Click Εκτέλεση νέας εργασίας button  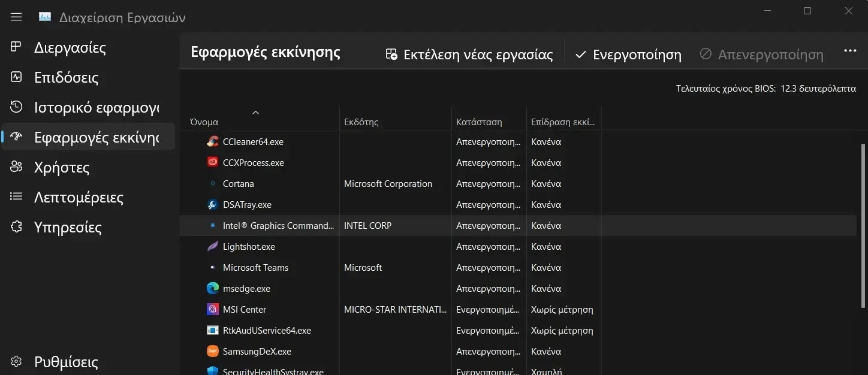pyautogui.click(x=469, y=55)
